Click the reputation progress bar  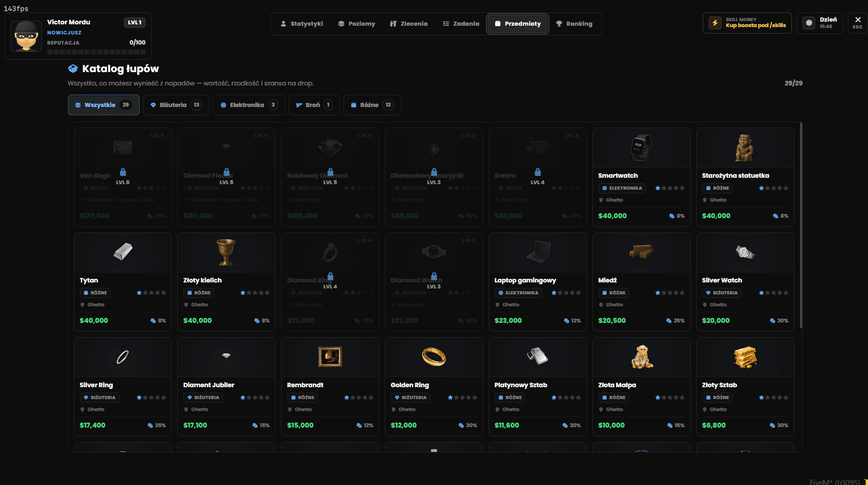click(96, 52)
